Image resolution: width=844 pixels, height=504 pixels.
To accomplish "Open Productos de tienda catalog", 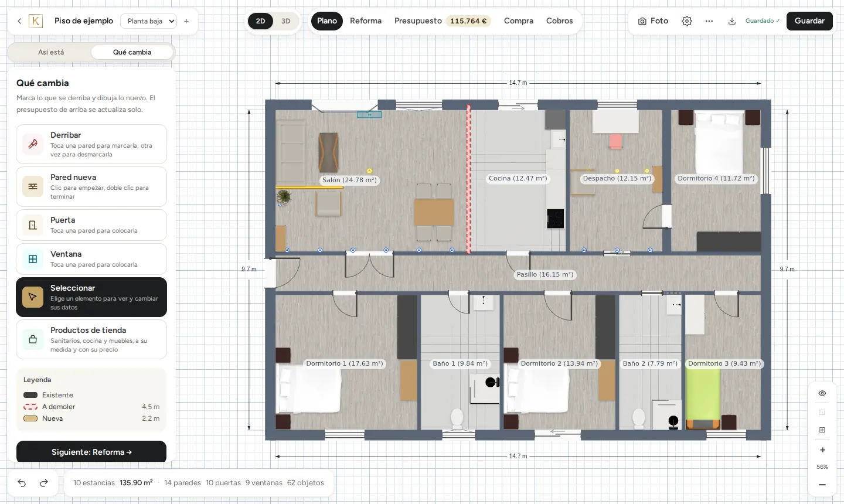I will (x=91, y=339).
